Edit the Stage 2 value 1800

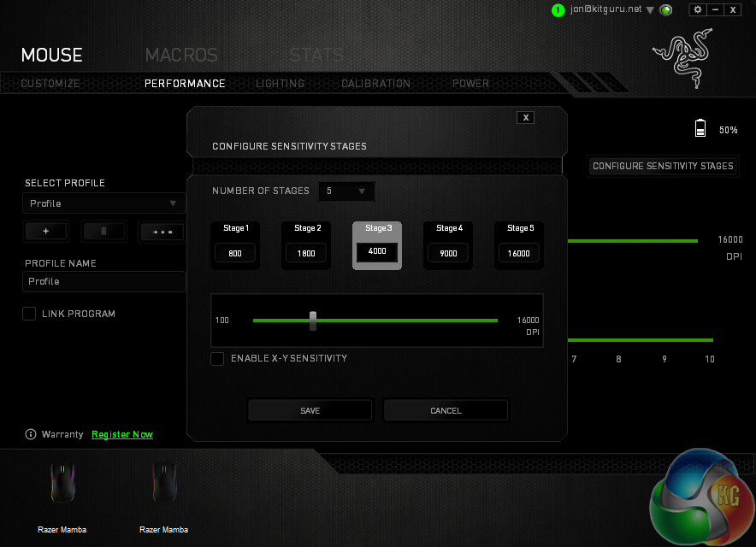tap(306, 253)
